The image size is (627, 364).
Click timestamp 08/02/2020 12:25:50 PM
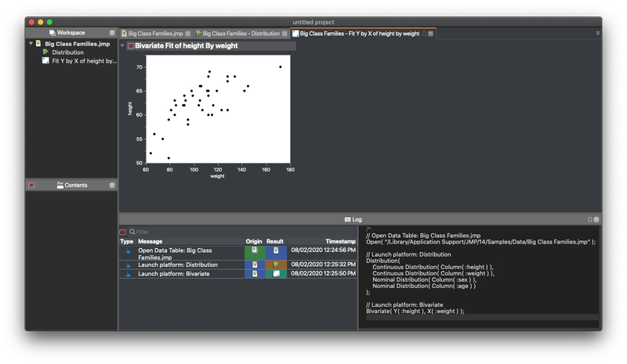(x=323, y=274)
